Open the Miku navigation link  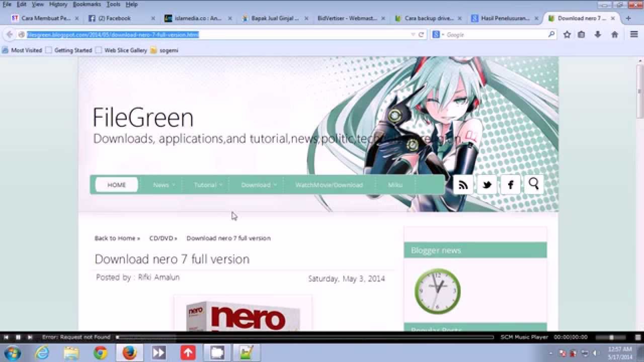pyautogui.click(x=395, y=185)
